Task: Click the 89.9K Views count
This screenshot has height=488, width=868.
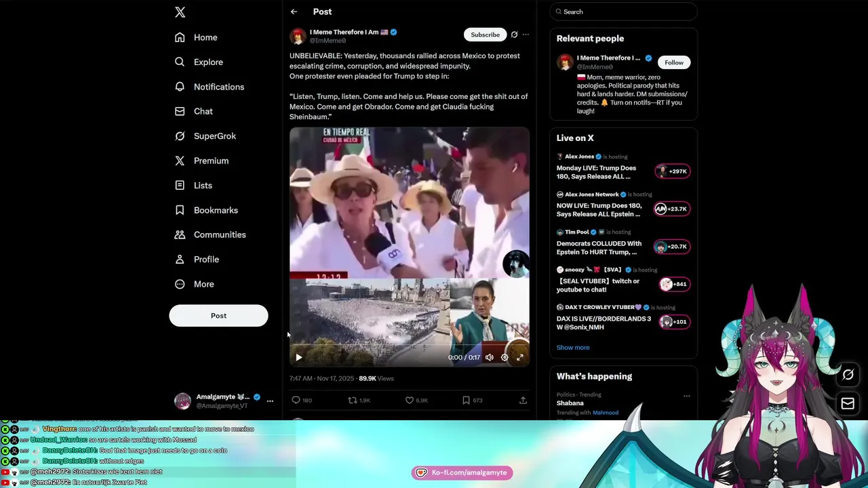Action: click(376, 379)
